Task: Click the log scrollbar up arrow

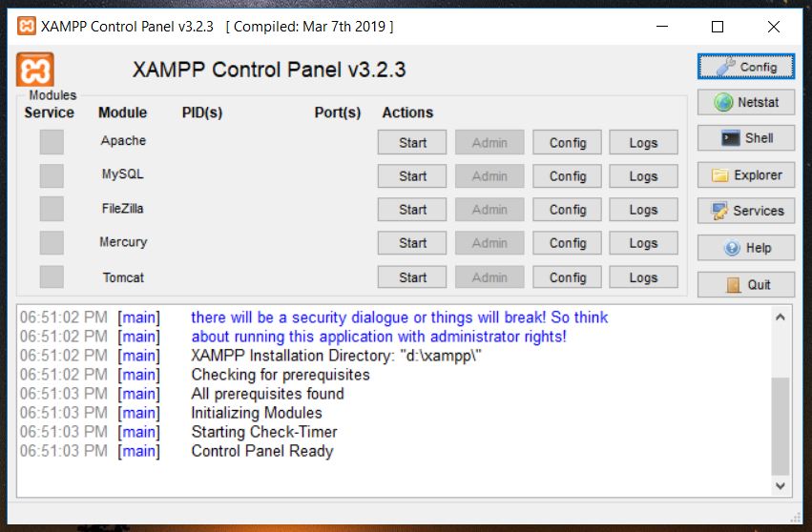Action: pos(781,317)
